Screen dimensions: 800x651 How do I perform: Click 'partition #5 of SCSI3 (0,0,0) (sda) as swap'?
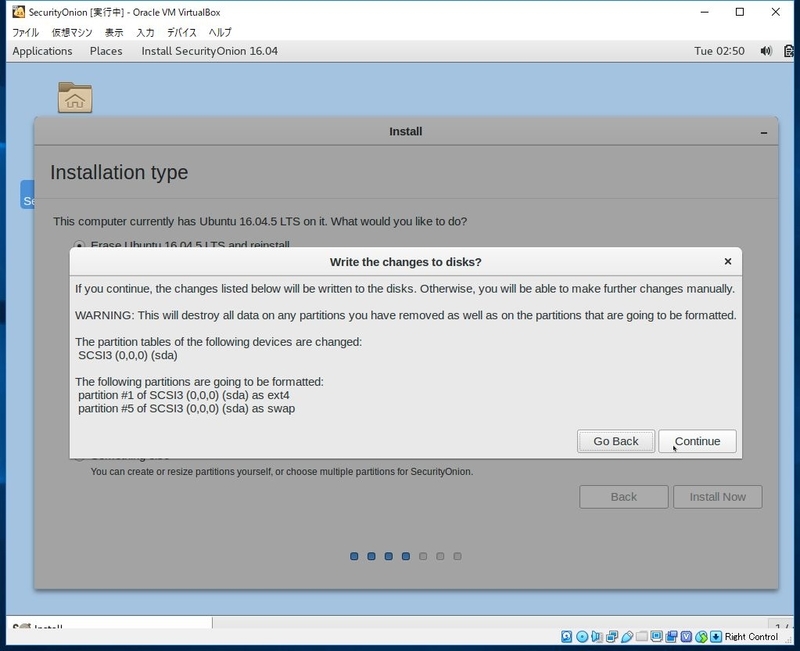pos(186,409)
